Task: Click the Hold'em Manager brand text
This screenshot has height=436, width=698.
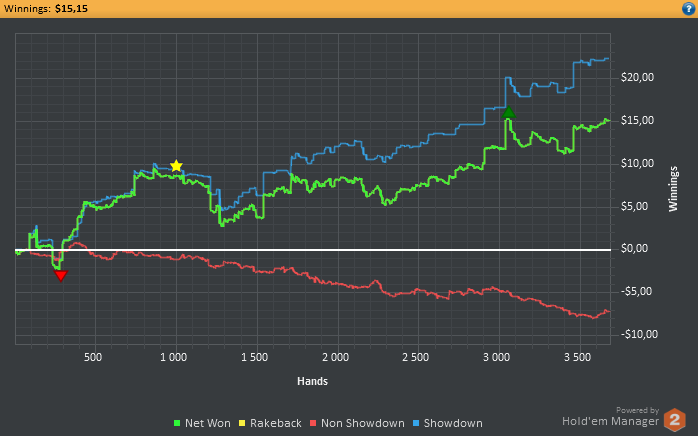Action: 610,421
